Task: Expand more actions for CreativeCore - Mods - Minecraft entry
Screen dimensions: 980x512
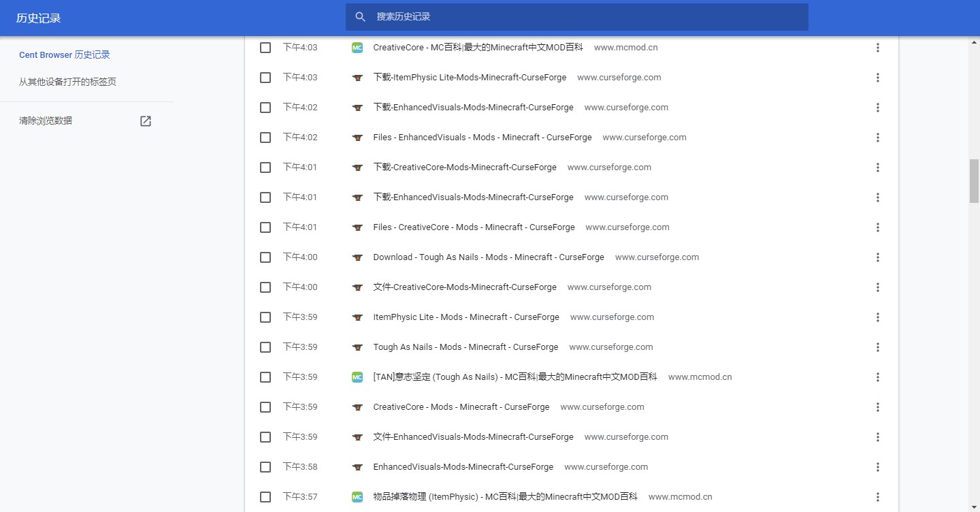Action: coord(878,407)
